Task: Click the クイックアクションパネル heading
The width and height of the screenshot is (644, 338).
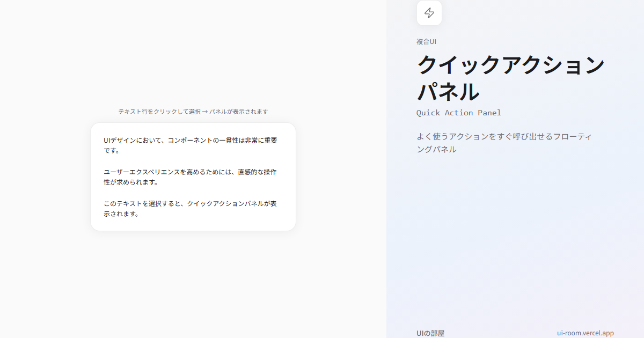Action: point(510,78)
